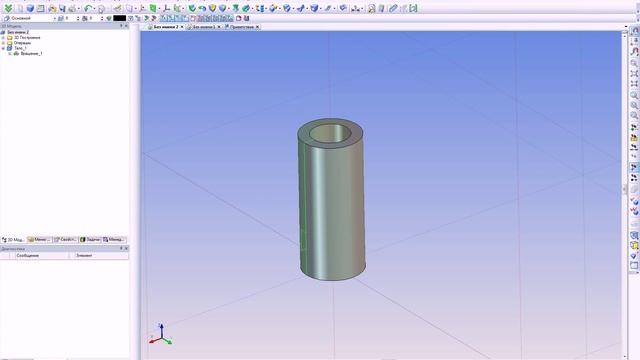Create a new 3D model with the blue cube icon
The height and width of the screenshot is (360, 640).
30,8
